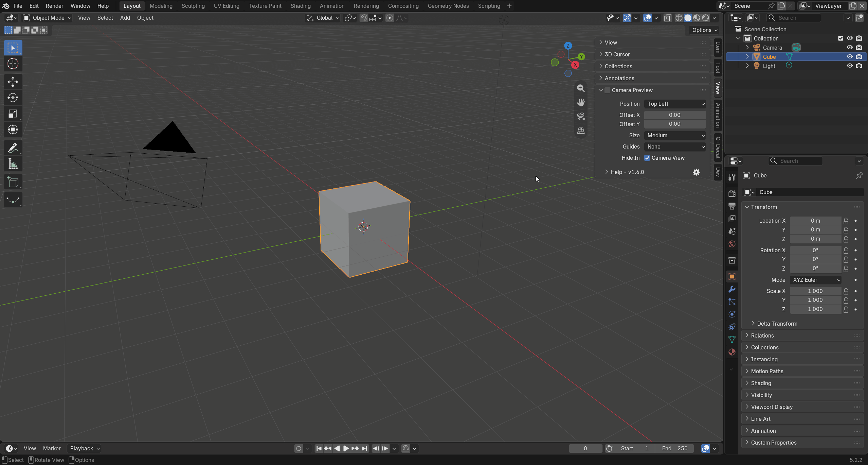Uncheck the Collection exclude checkbox

coord(840,38)
